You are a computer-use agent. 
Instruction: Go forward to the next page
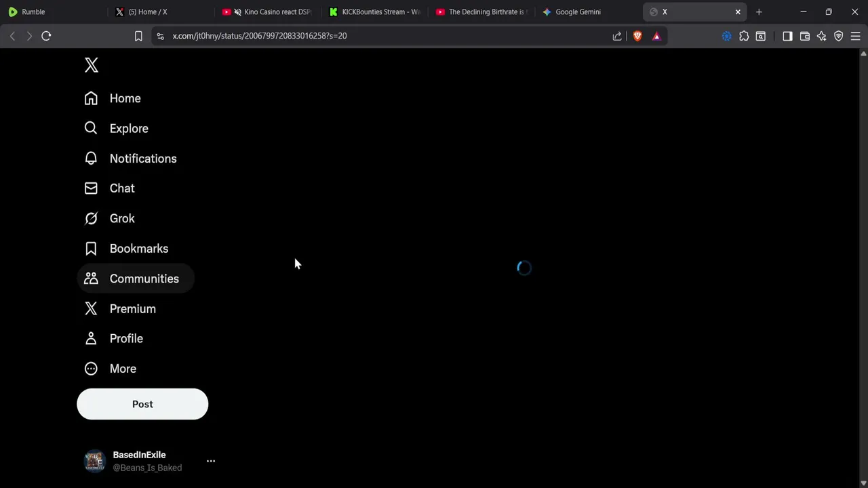coord(29,36)
